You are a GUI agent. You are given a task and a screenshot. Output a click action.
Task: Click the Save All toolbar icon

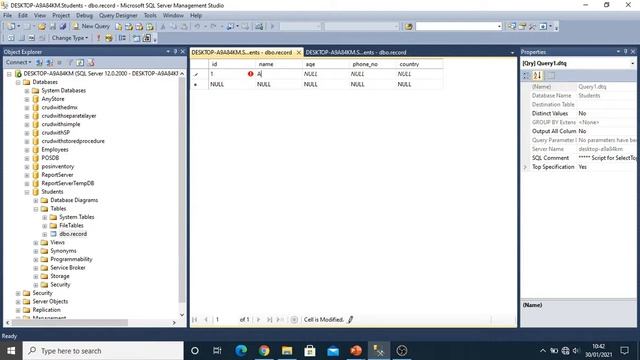(63, 26)
